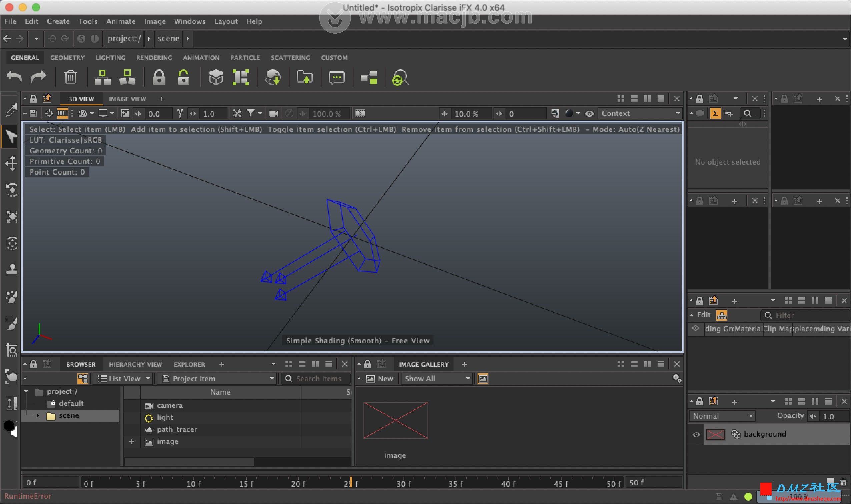Switch to the LIGHTING shelf tab

pos(110,58)
